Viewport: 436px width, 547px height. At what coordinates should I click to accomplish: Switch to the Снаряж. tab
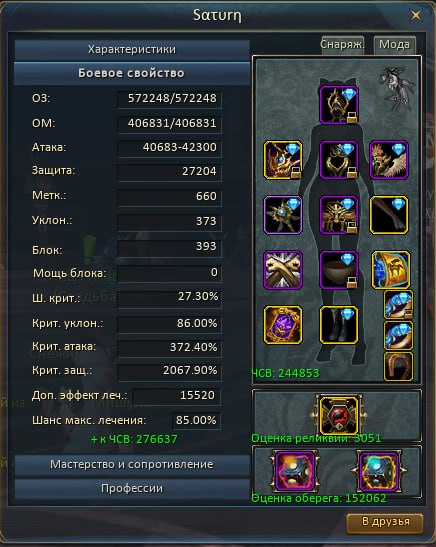tap(343, 45)
